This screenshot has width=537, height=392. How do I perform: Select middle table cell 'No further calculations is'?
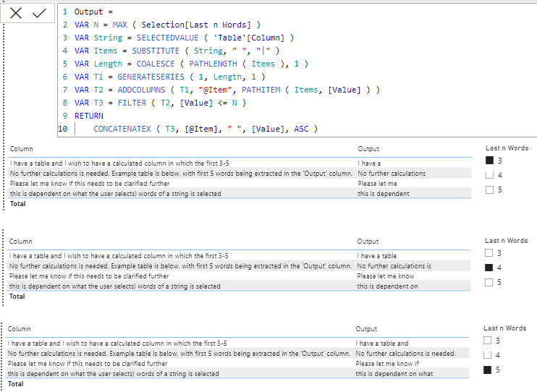(x=394, y=266)
